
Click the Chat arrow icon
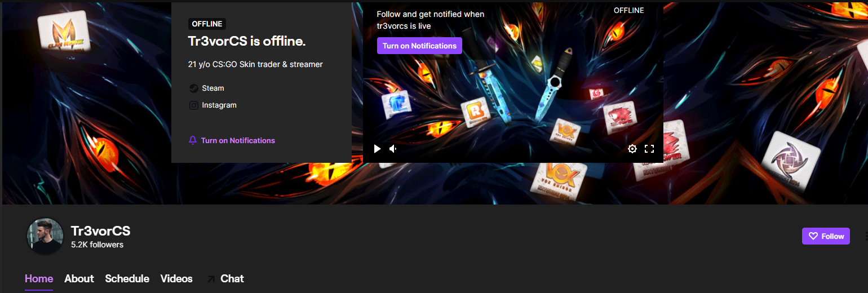[211, 279]
